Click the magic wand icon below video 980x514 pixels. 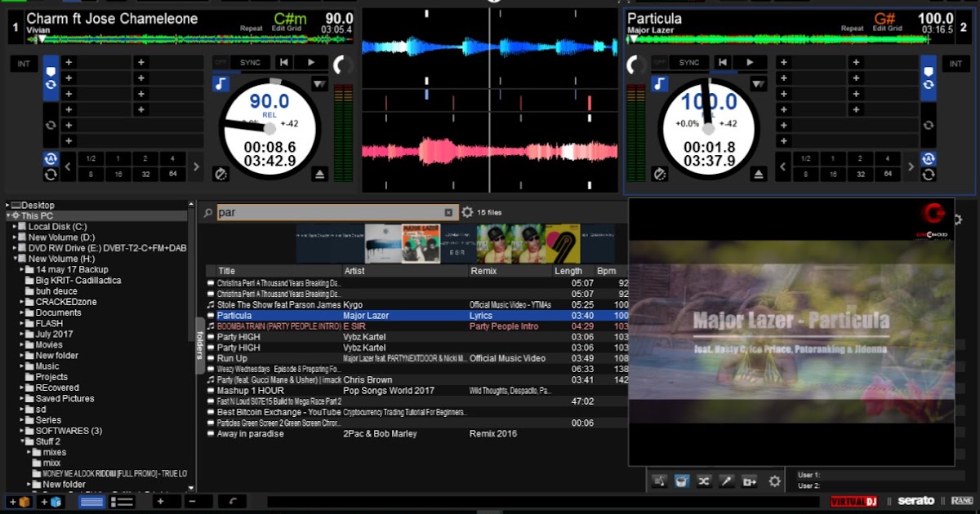[726, 481]
